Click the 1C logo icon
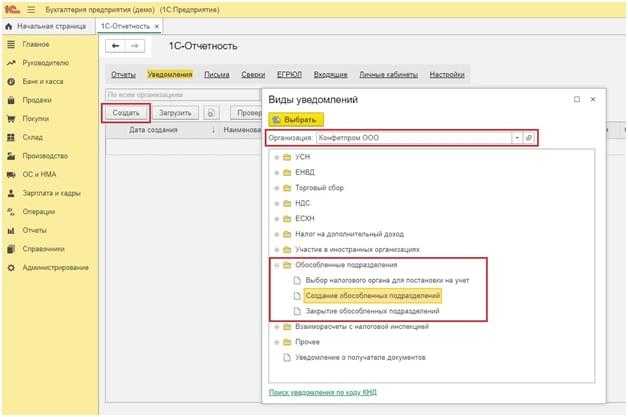 (12, 9)
